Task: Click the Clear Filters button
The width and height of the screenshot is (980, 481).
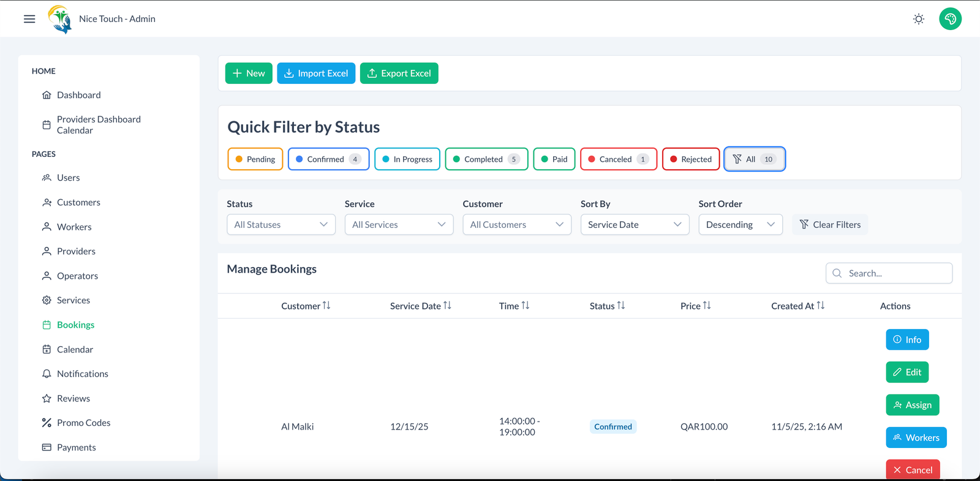Action: [830, 225]
